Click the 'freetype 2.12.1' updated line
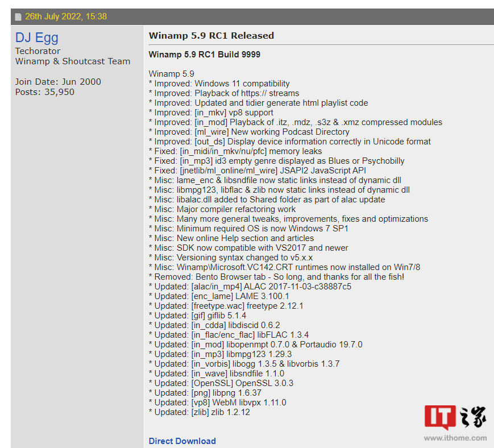 click(x=226, y=306)
